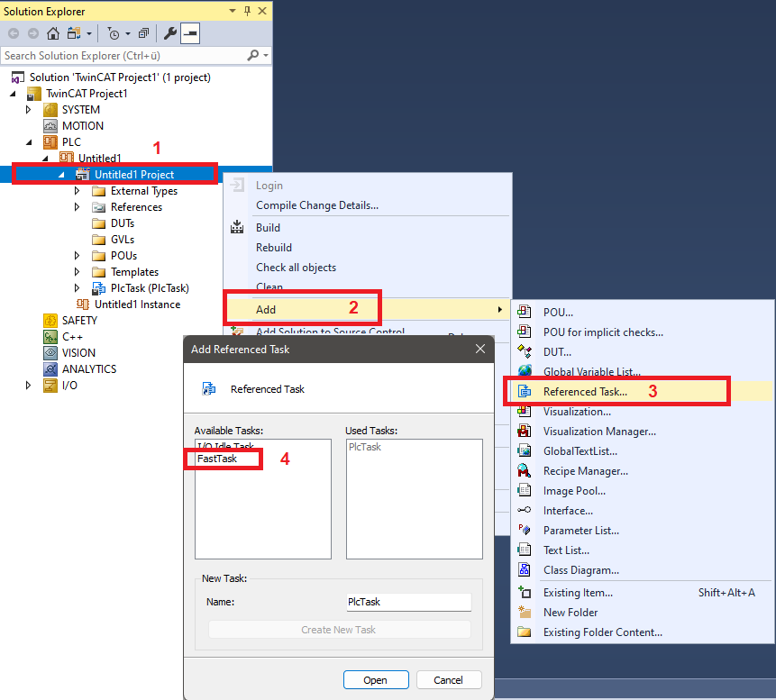The height and width of the screenshot is (700, 776).
Task: Click the Collapse All toolbar icon
Action: 143,33
